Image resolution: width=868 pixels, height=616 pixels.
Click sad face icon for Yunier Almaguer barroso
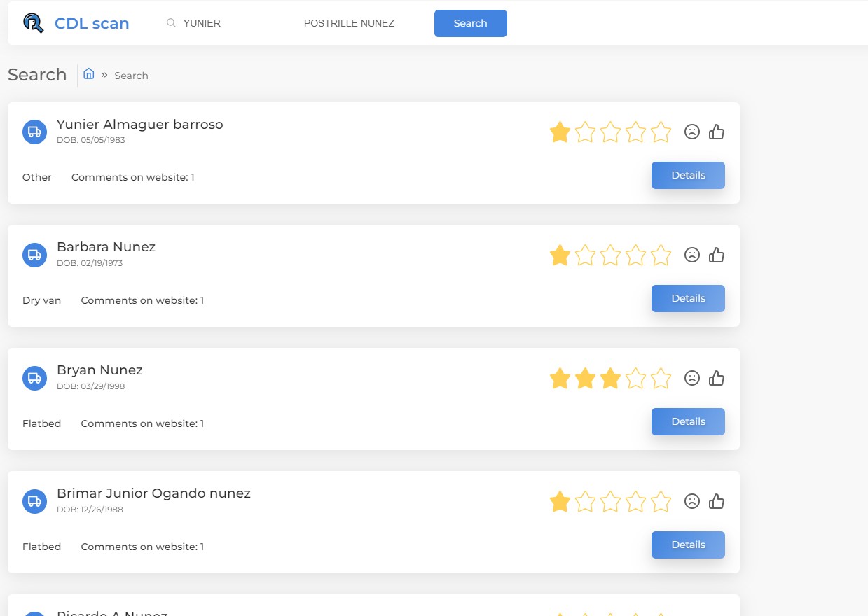pos(692,132)
